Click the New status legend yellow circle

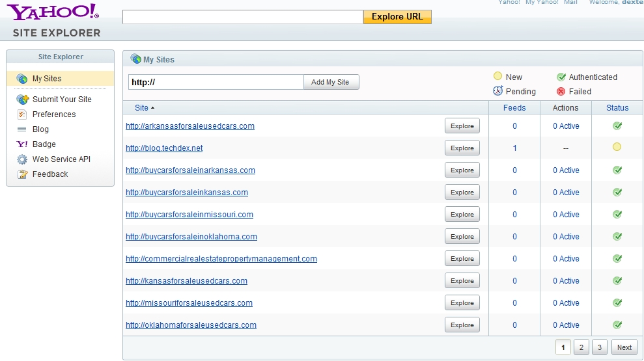(x=497, y=76)
